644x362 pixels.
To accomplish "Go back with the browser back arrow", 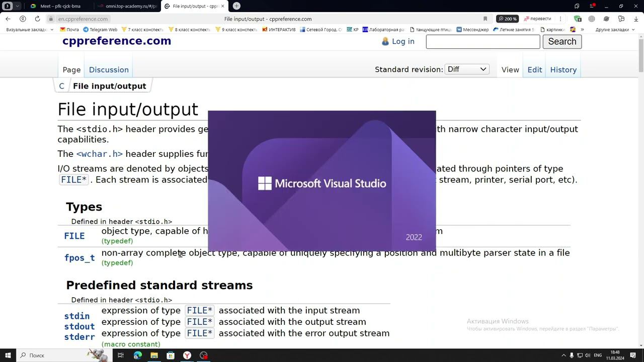I will pos(8,19).
